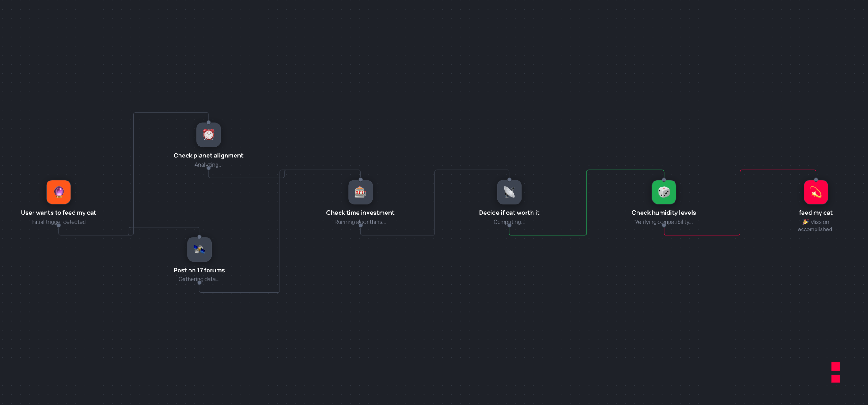Select the red shooting star final node

click(x=816, y=192)
